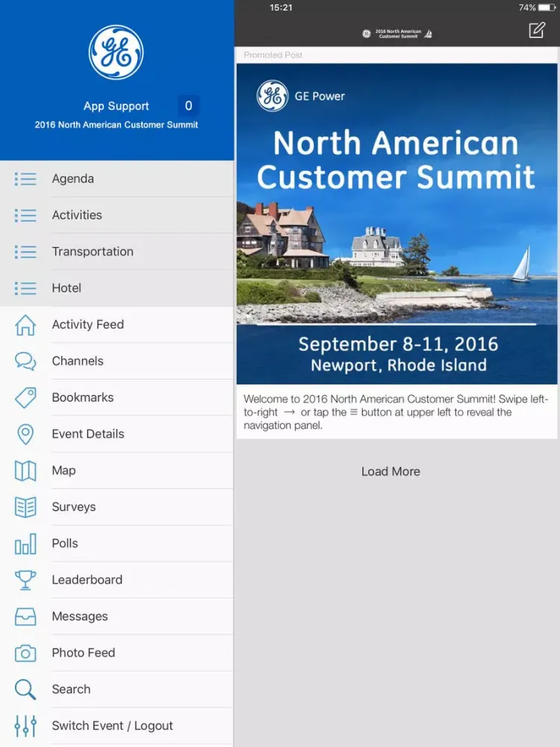The image size is (560, 747).
Task: Tap the Newport, Rhode Island location text
Action: [399, 365]
